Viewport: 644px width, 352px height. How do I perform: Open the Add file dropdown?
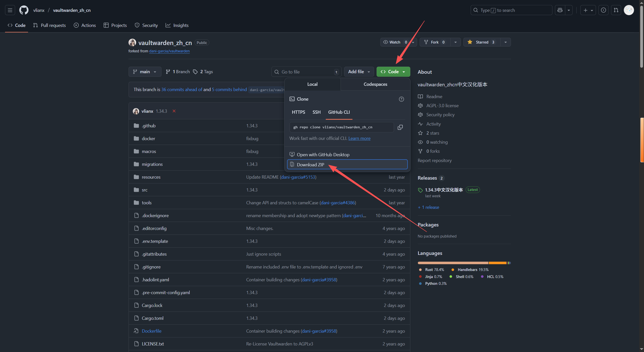click(x=359, y=72)
